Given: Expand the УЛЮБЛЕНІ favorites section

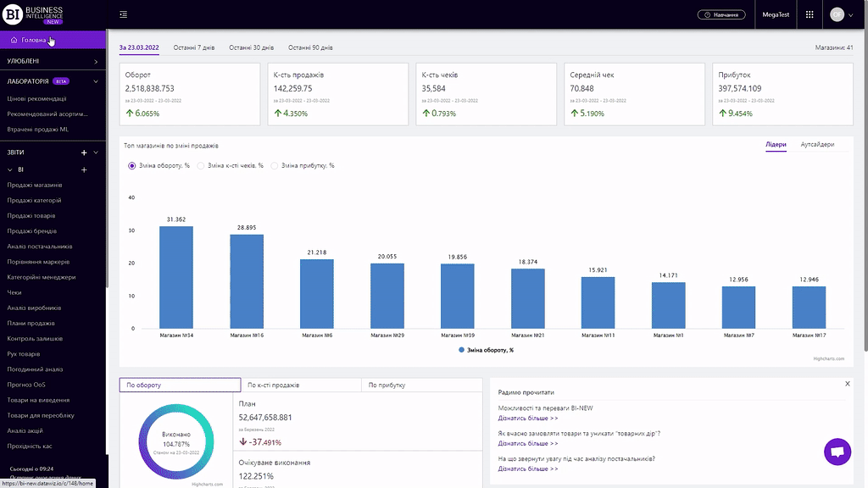Looking at the screenshot, I should [96, 62].
